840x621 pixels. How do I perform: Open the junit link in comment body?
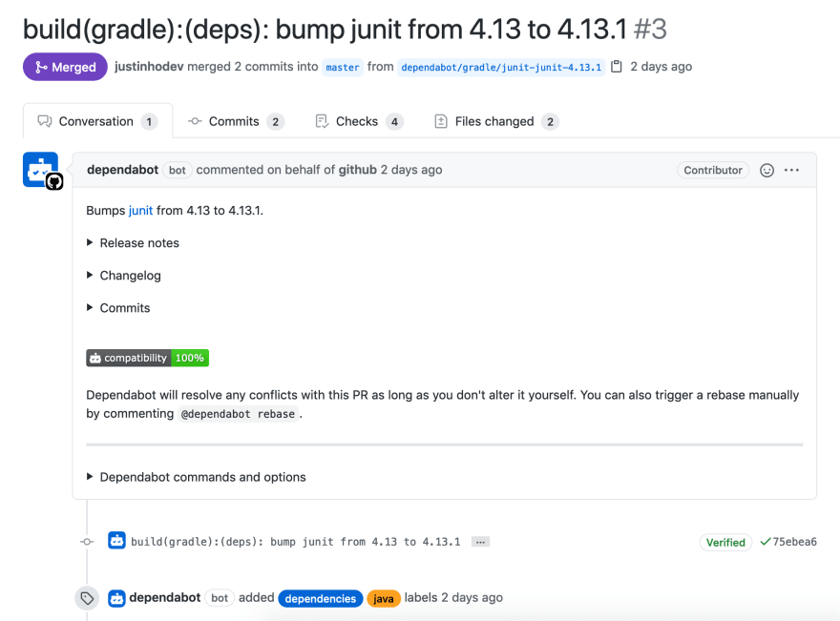(140, 211)
